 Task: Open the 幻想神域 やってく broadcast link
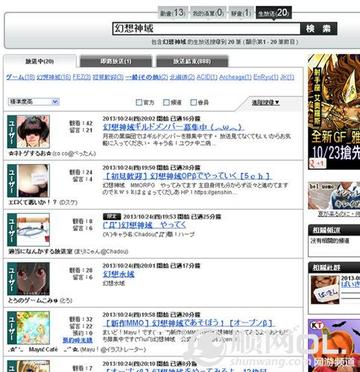[x=144, y=225]
